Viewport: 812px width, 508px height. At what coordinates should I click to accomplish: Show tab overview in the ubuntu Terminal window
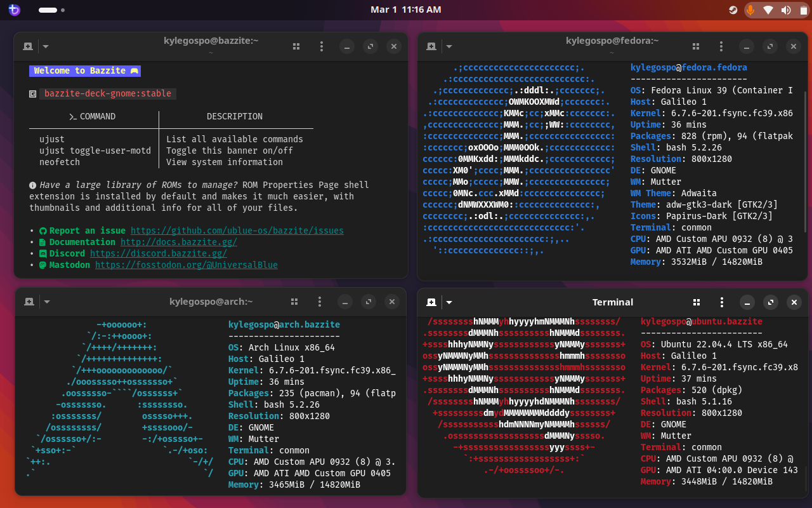[x=696, y=302]
